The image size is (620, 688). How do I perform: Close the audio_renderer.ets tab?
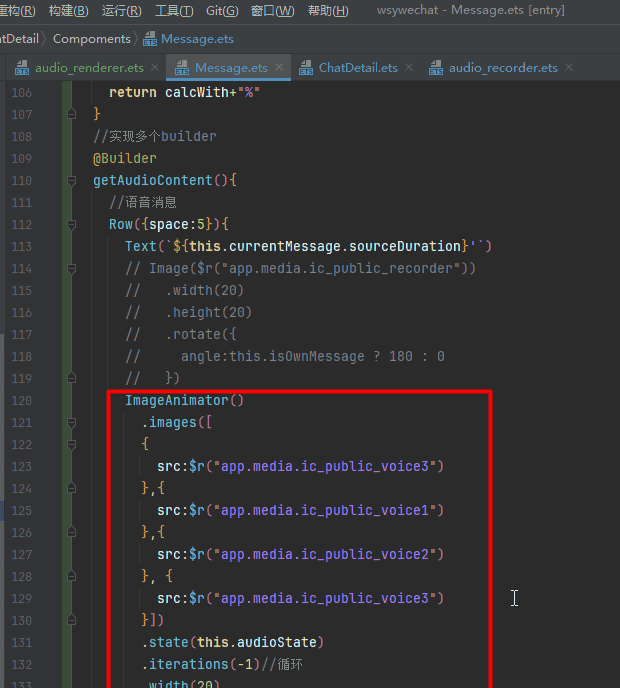[155, 67]
